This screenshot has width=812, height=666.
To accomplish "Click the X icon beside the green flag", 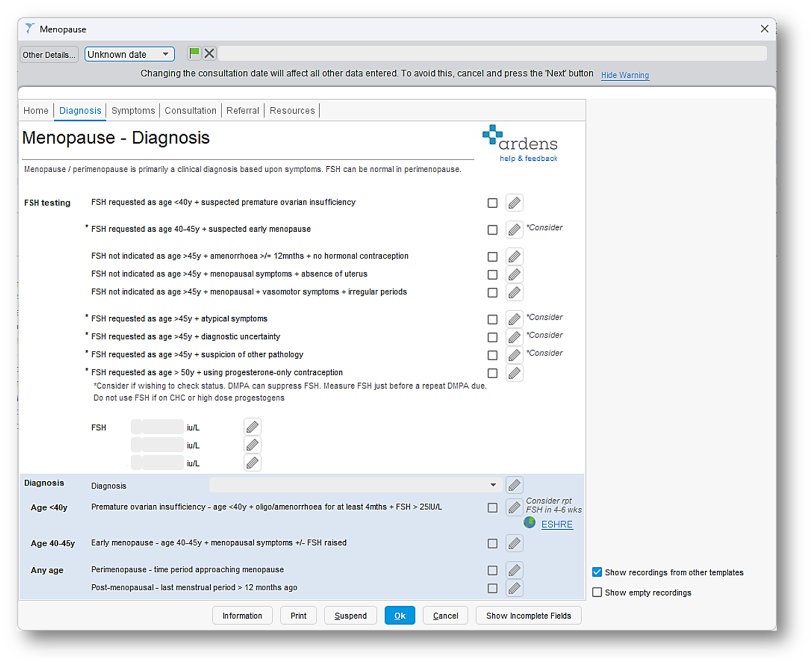I will 209,53.
